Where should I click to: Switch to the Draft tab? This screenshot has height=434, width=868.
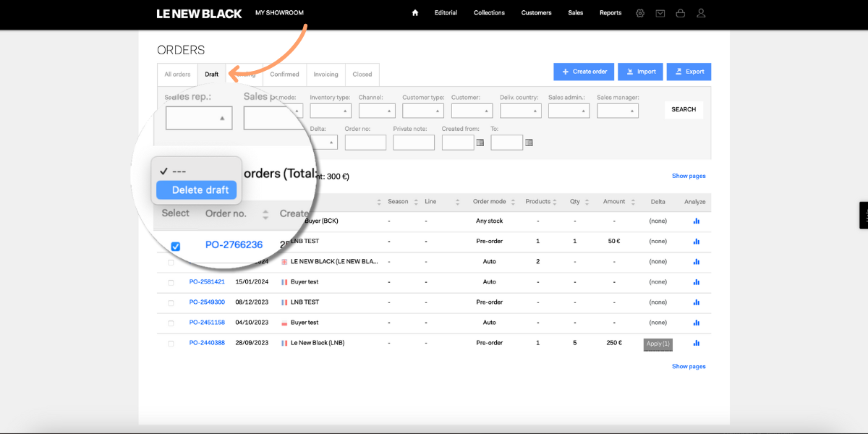212,75
